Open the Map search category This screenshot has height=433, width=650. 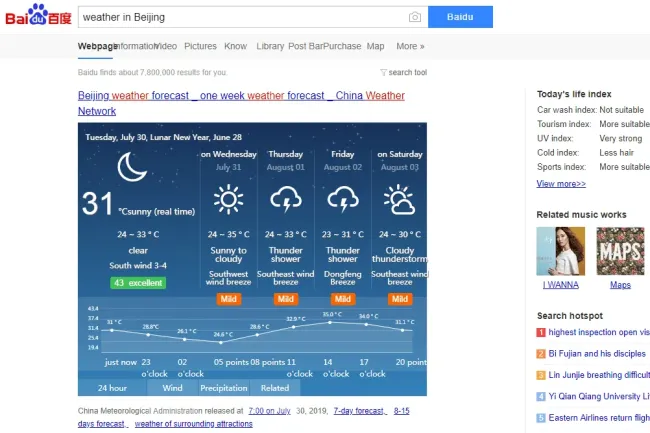(375, 46)
